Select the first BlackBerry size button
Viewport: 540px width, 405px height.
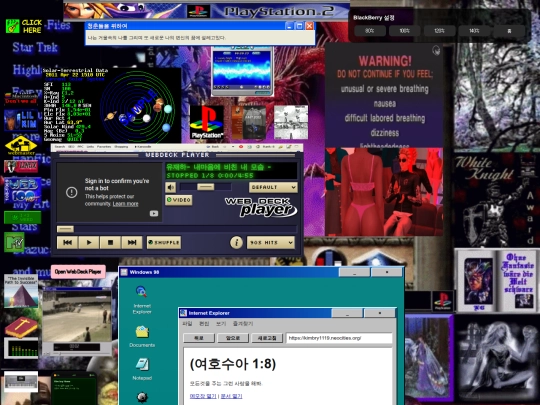(370, 31)
